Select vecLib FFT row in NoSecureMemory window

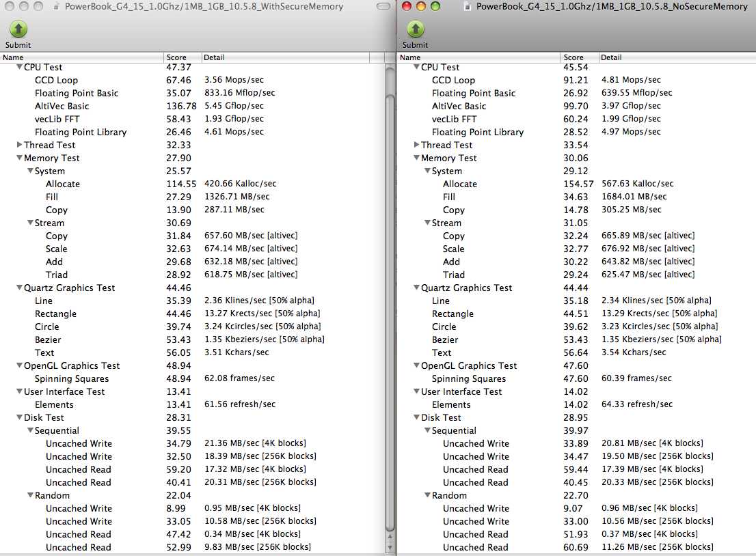point(577,119)
